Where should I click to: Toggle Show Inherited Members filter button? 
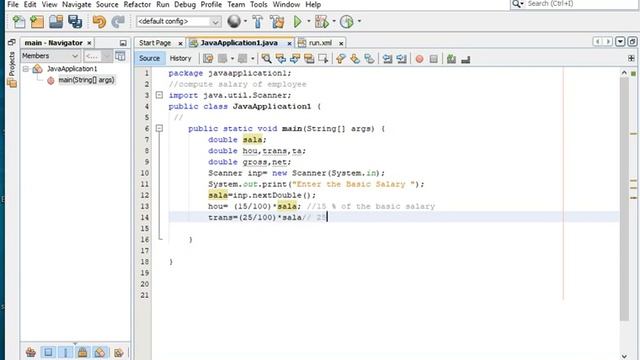[x=31, y=352]
